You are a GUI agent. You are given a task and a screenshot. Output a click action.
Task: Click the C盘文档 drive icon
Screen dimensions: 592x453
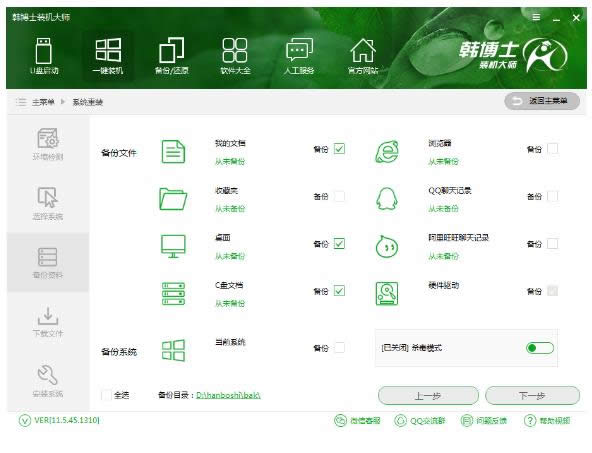click(x=173, y=293)
